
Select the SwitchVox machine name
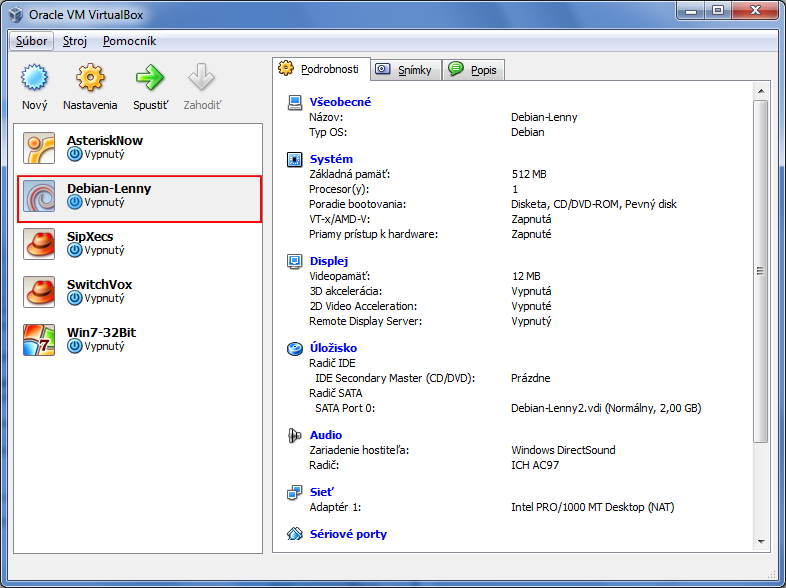pyautogui.click(x=99, y=284)
